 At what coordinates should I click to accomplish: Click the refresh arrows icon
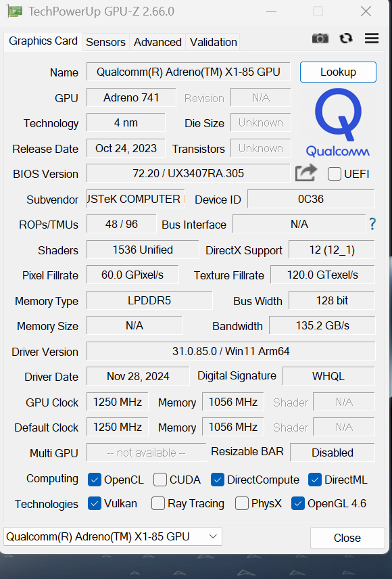pos(346,39)
